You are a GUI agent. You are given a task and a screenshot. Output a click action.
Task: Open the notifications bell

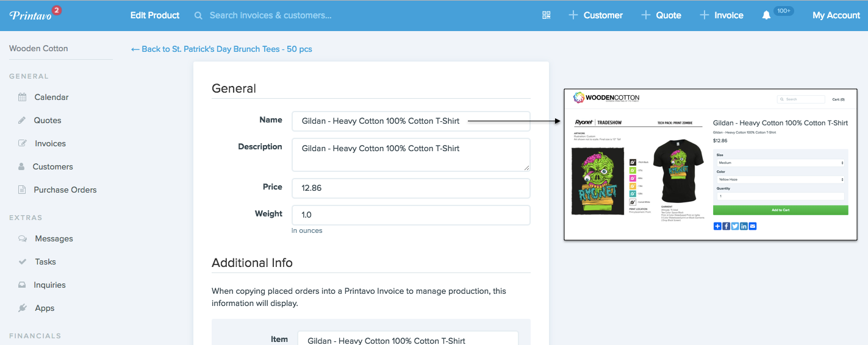coord(767,15)
